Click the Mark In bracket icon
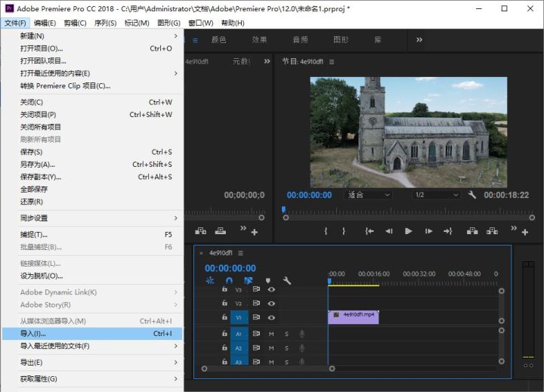This screenshot has width=544, height=392. (x=326, y=232)
